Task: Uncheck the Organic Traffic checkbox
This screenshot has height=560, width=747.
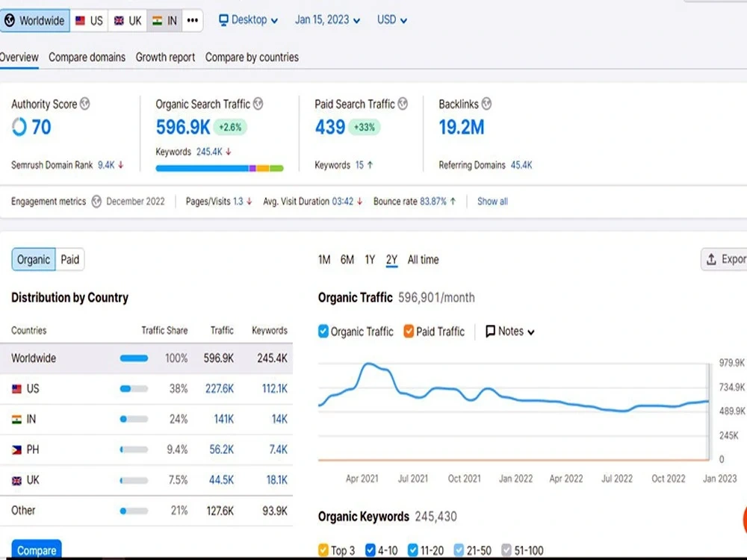Action: [x=323, y=331]
